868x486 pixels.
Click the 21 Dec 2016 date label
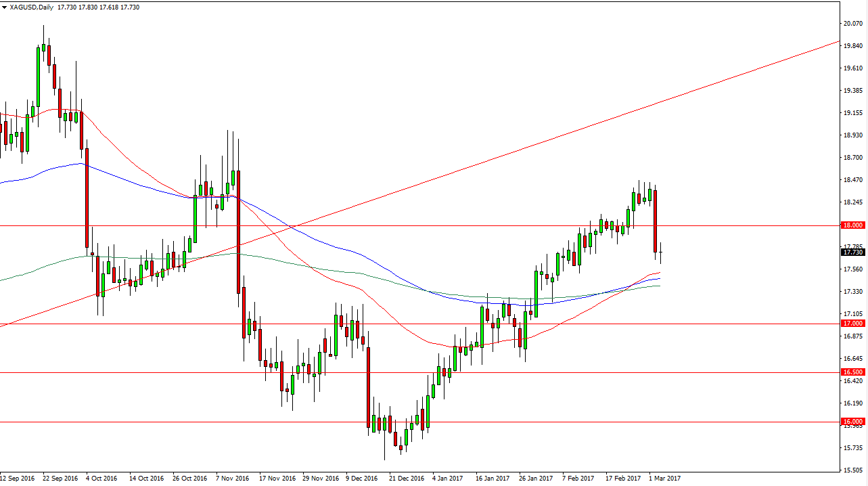pyautogui.click(x=406, y=479)
